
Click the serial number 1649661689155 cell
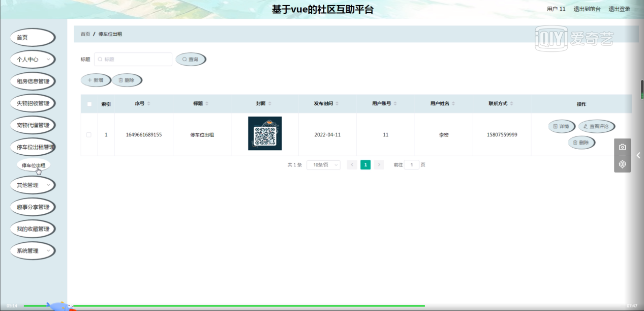coord(144,135)
